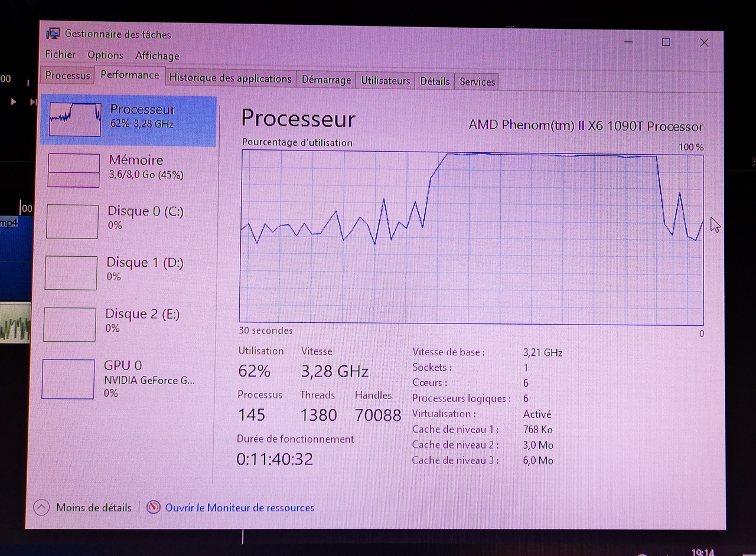Show the Services tab
This screenshot has height=556, width=756.
pyautogui.click(x=477, y=82)
